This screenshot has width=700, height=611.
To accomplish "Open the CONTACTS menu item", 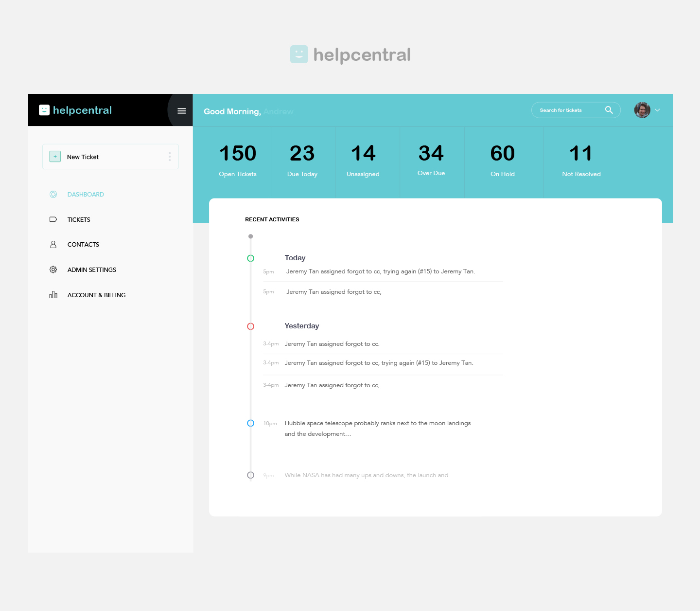I will point(83,244).
